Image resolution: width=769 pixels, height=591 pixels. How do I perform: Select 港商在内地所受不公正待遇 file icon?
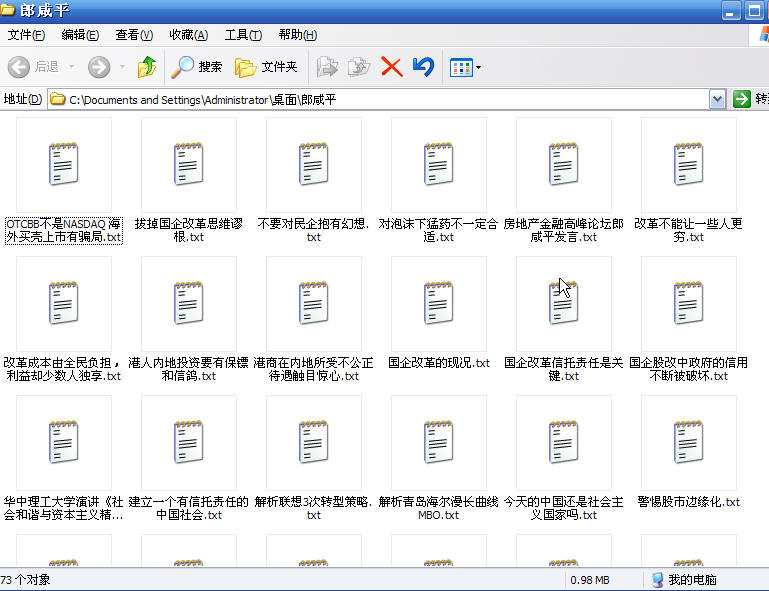pyautogui.click(x=314, y=303)
